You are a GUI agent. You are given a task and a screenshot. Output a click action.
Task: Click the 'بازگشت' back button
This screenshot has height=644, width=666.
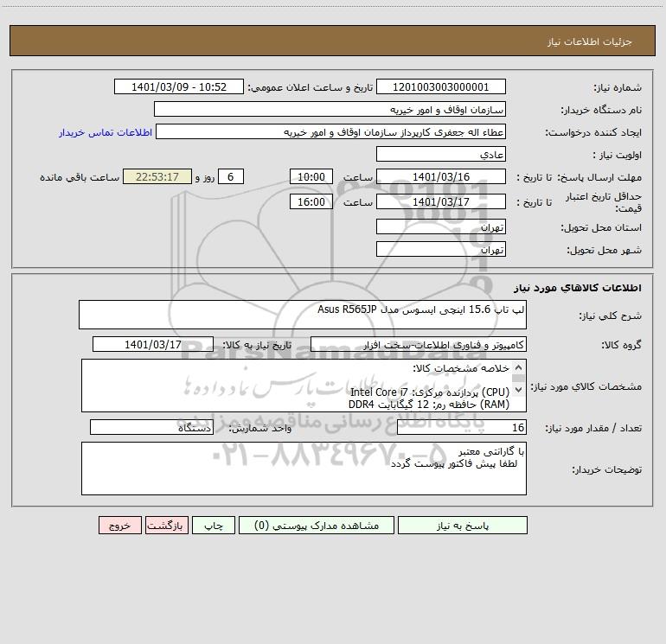pos(166,525)
